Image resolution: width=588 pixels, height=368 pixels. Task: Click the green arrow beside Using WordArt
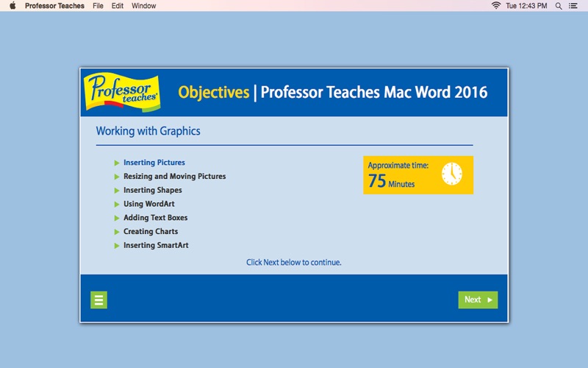tap(117, 205)
